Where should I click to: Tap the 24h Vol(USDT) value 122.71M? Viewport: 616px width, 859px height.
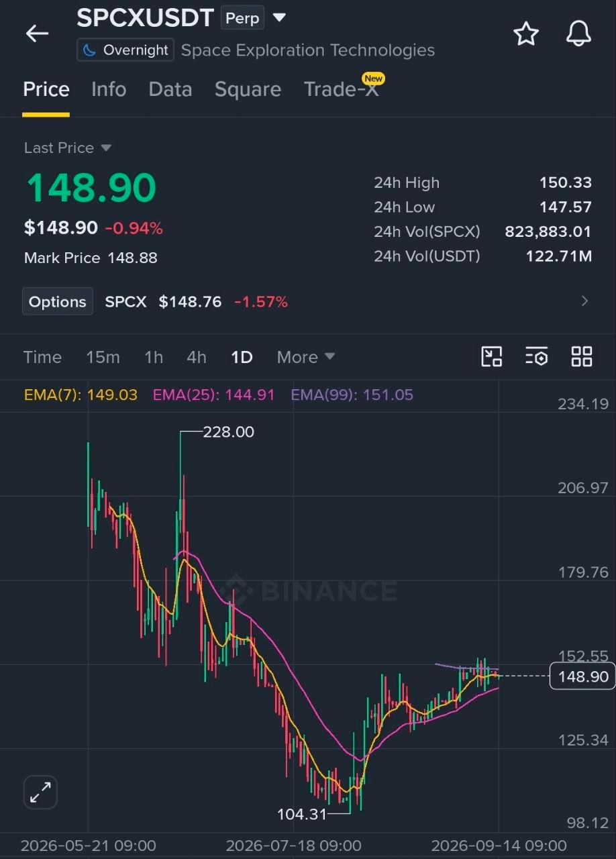coord(559,256)
